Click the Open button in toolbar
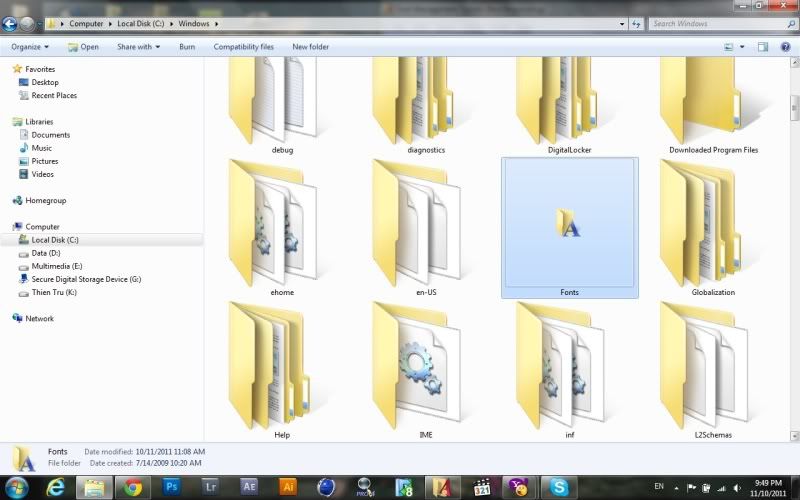Viewport: 800px width, 500px height. click(84, 46)
